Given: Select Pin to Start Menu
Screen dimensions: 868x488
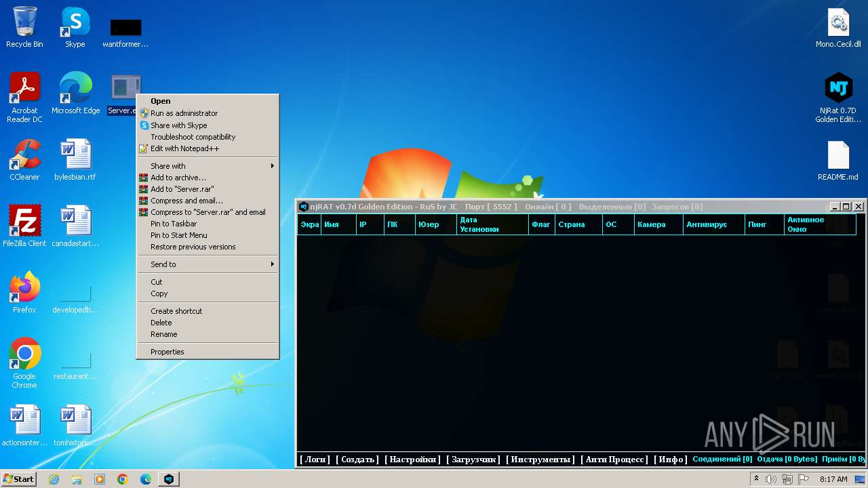Looking at the screenshot, I should (x=208, y=235).
